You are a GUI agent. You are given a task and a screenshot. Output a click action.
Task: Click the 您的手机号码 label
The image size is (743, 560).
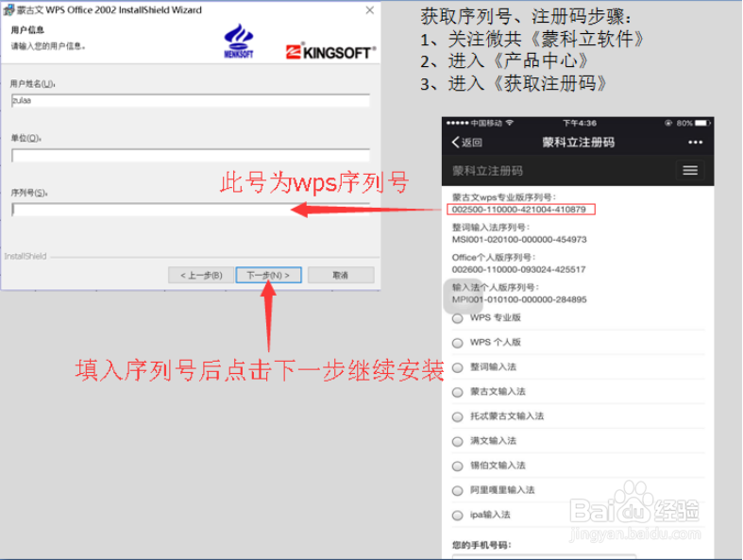[x=481, y=545]
